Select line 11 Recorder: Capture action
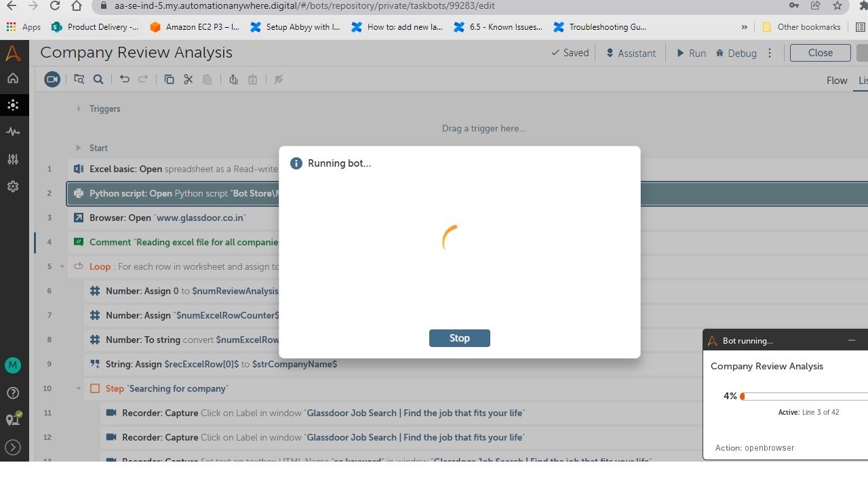 tap(401, 413)
